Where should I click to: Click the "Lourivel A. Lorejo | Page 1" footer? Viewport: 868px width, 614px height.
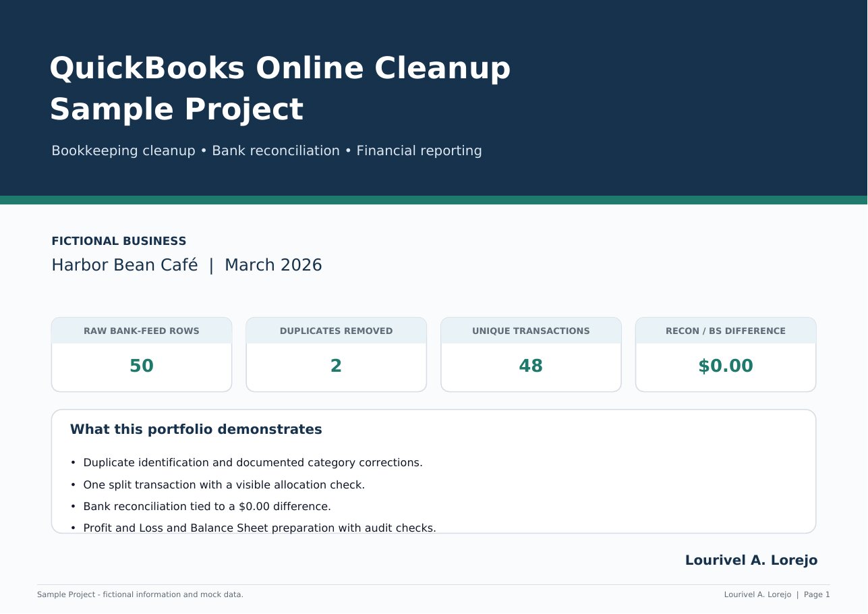pyautogui.click(x=777, y=594)
